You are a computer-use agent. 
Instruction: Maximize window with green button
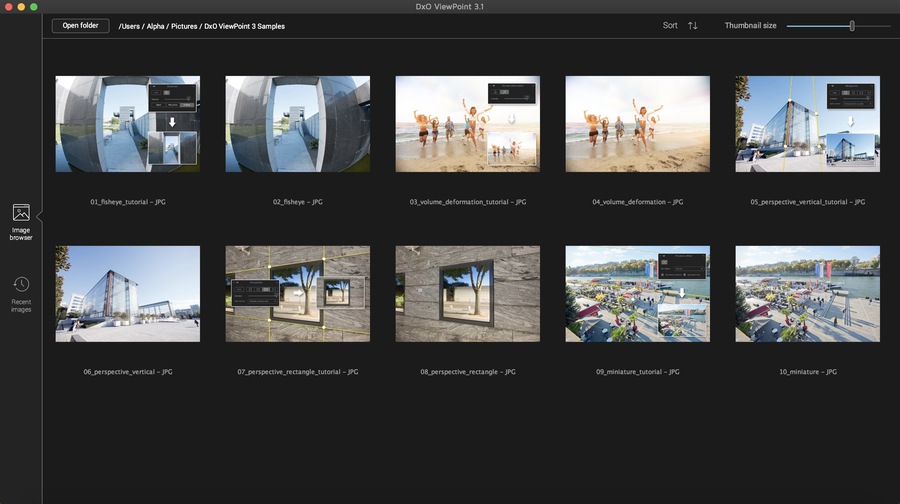click(x=34, y=7)
